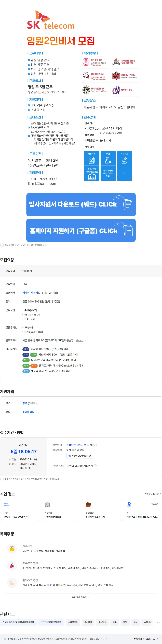Download the 유안HR_입사지원서 file
The image size is (162, 644).
point(81,456)
